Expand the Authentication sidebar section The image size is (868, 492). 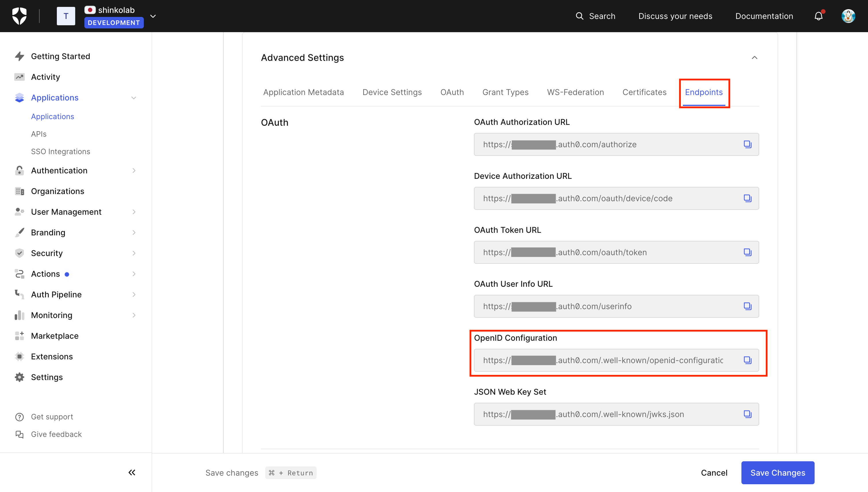(x=134, y=171)
